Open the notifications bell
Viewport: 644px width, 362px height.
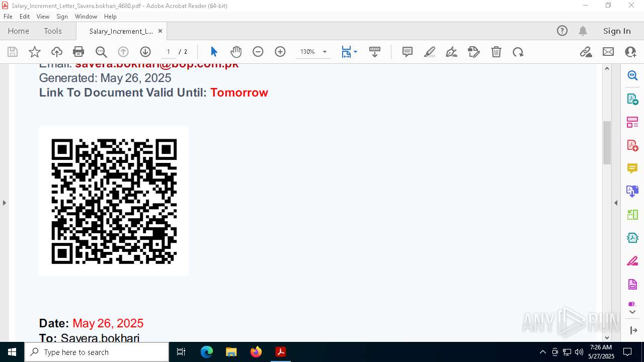click(x=583, y=31)
